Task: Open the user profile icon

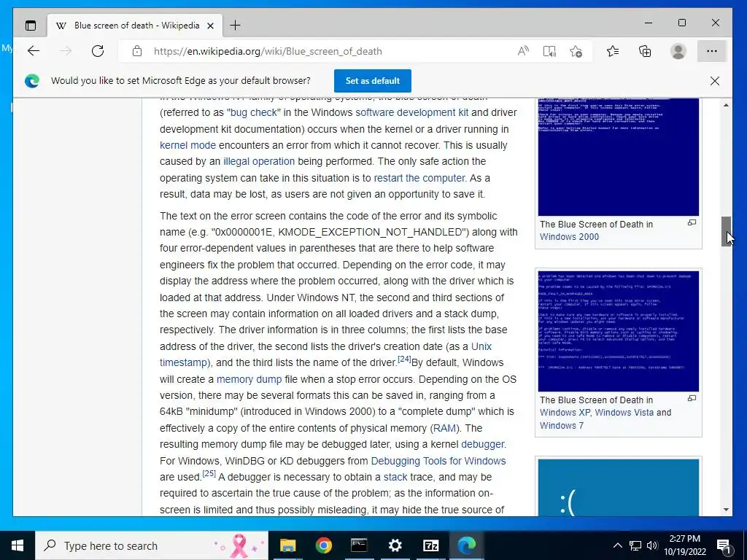Action: [678, 51]
